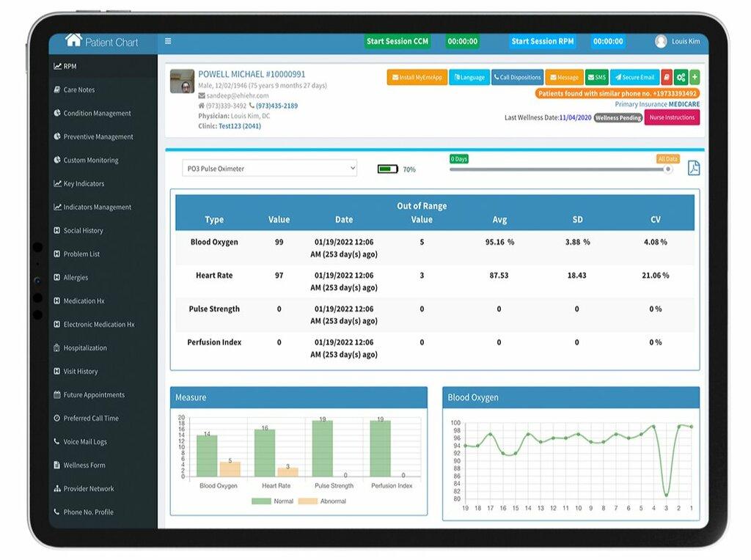Open the Wellness Form section
The width and height of the screenshot is (751, 560).
click(x=82, y=465)
